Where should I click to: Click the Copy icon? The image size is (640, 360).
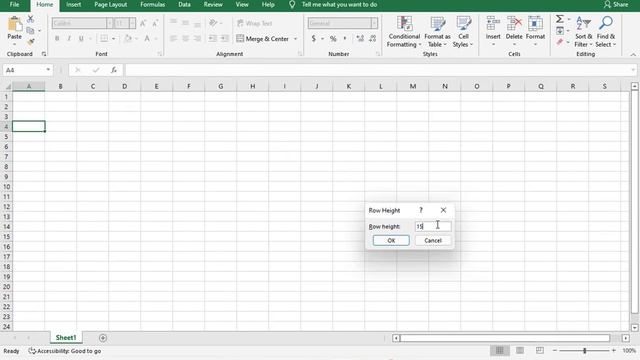tap(30, 31)
